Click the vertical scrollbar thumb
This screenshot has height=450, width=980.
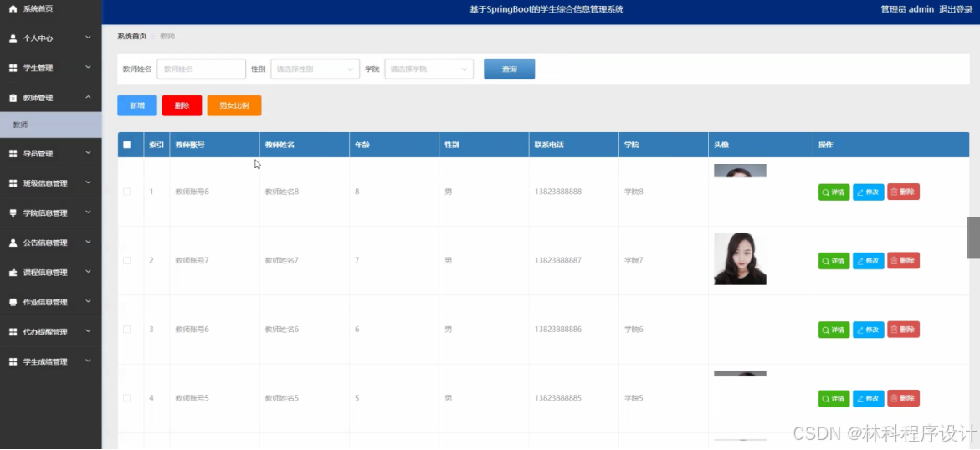click(x=974, y=238)
